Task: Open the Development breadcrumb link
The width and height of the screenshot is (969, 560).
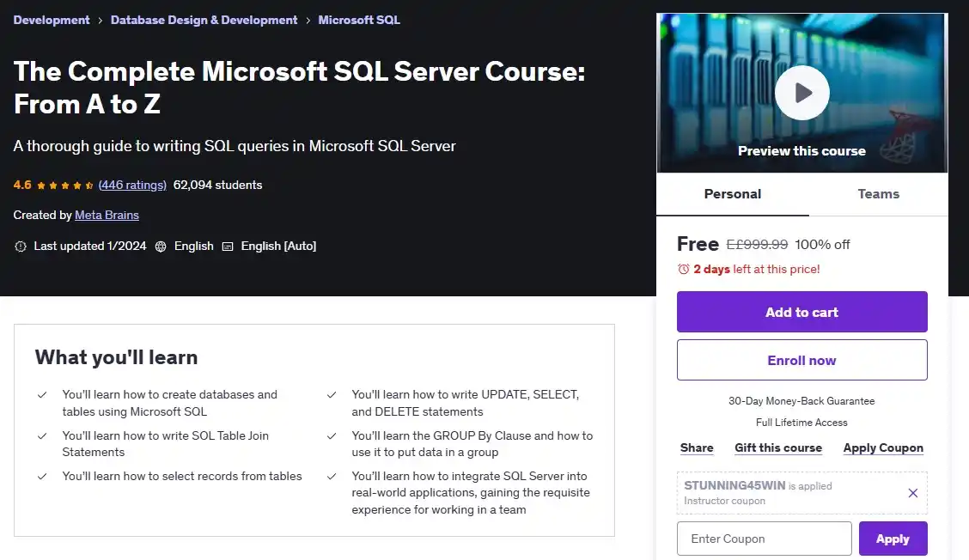Action: 52,20
